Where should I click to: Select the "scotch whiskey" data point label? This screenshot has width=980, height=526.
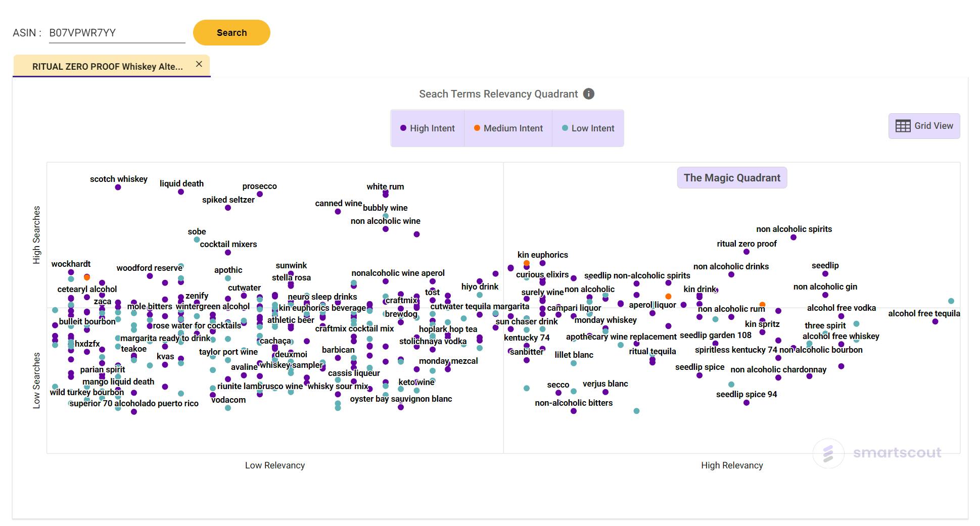[119, 179]
